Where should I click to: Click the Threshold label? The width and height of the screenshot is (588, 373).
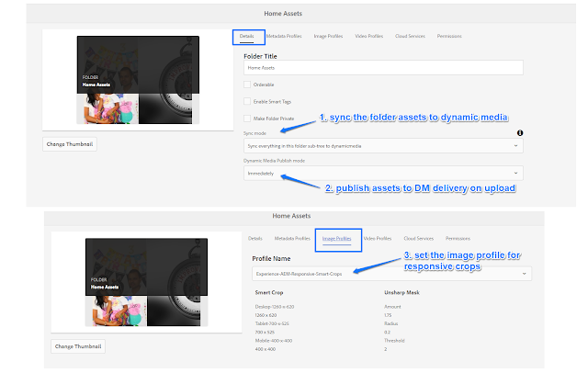[x=394, y=341]
